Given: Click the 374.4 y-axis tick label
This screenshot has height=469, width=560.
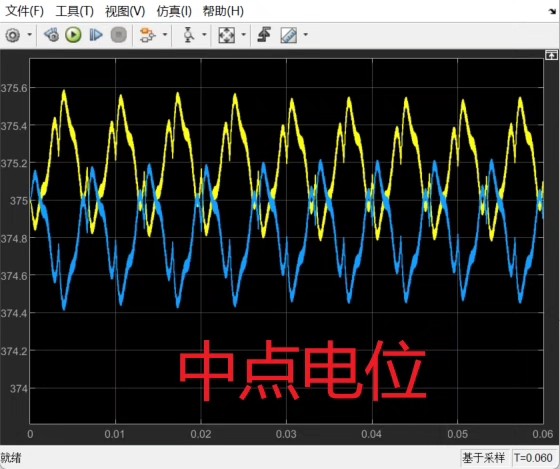Looking at the screenshot, I should pyautogui.click(x=14, y=313).
